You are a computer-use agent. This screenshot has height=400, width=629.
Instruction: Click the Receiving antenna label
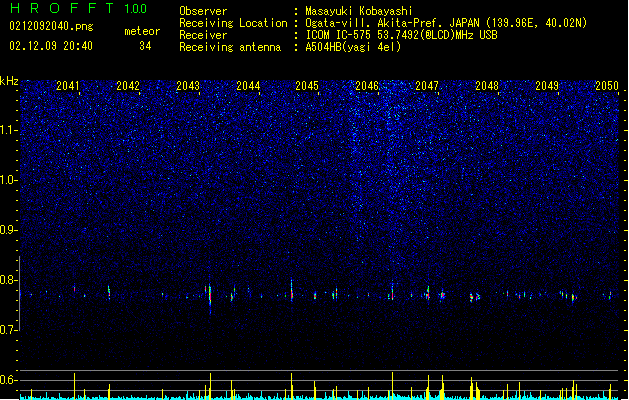point(230,47)
